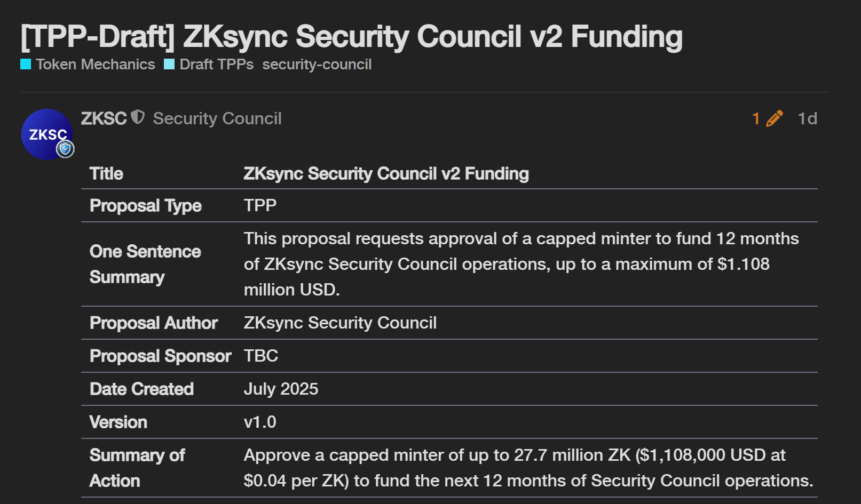
Task: Click the topic title heading
Action: click(x=351, y=36)
